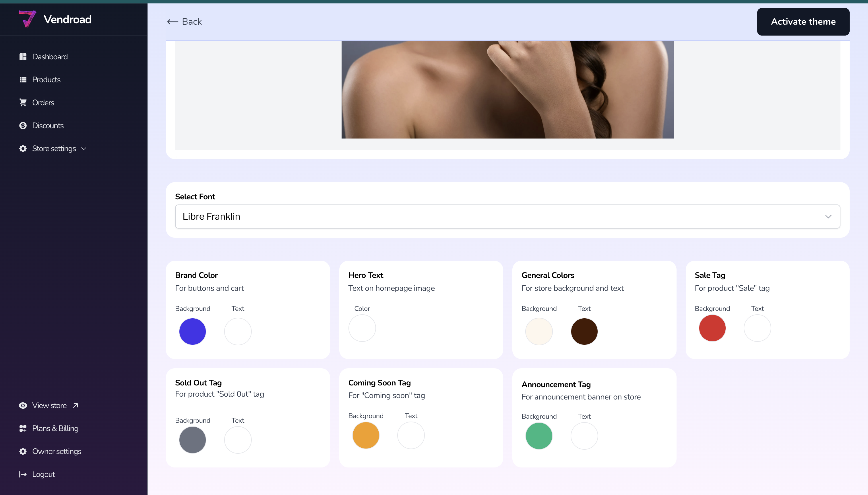868x495 pixels.
Task: Click the Hero Text color circle
Action: [362, 328]
